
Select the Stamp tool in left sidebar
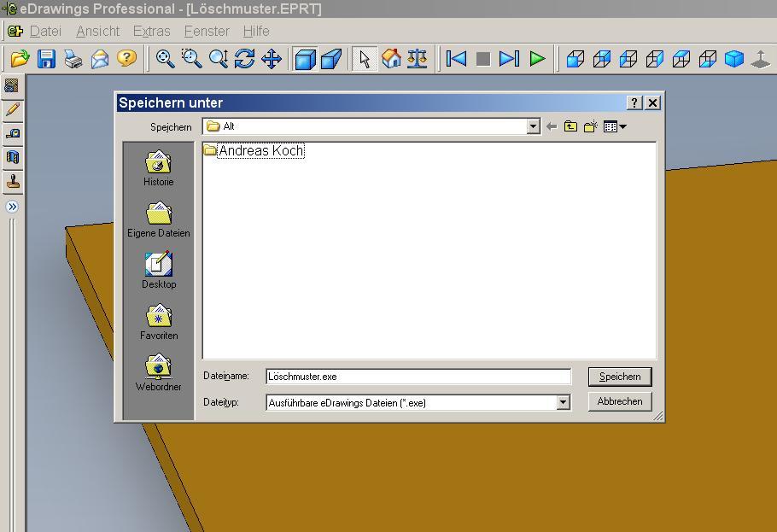13,182
